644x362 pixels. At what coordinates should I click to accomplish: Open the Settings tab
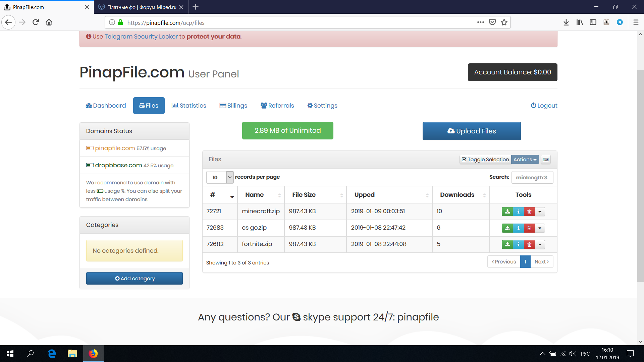(322, 106)
